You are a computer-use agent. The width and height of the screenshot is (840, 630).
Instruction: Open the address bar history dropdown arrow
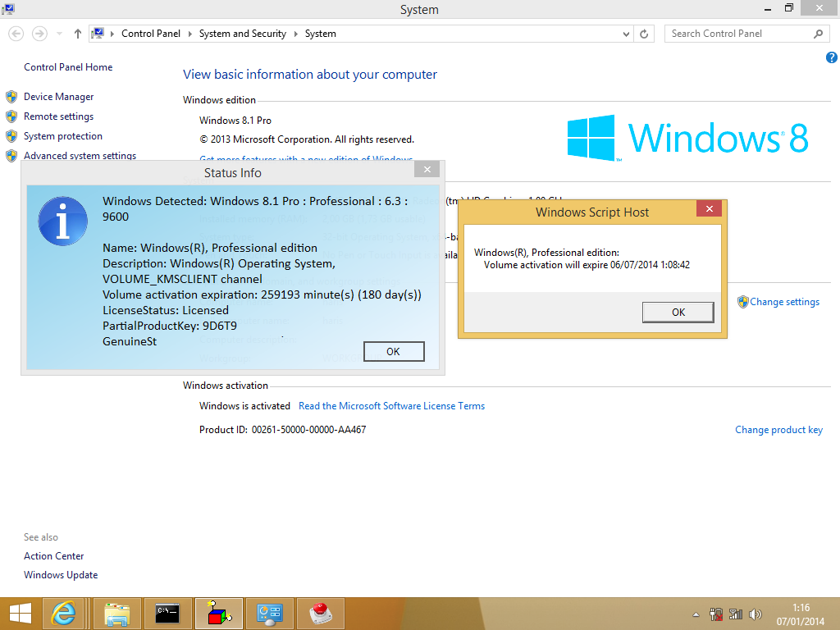point(626,34)
